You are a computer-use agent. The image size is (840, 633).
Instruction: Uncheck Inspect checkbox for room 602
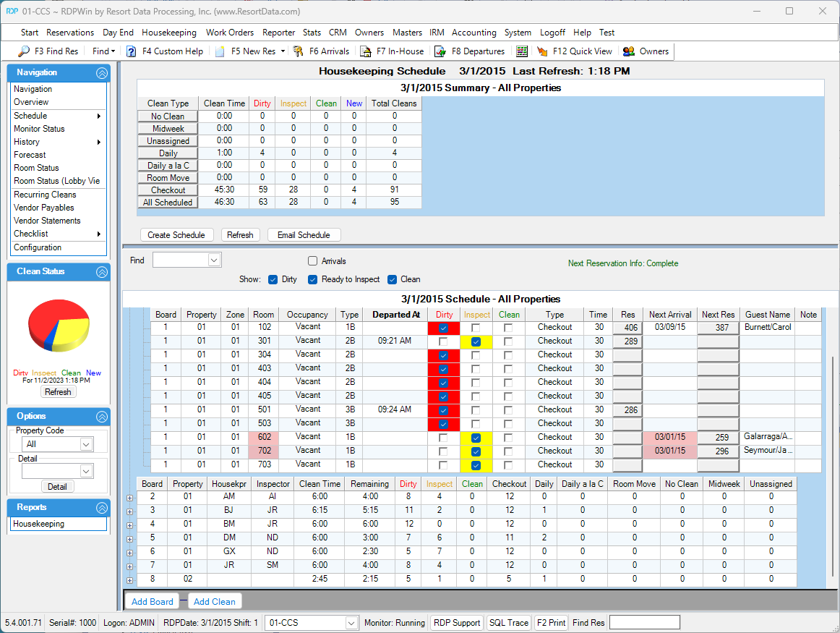click(476, 438)
